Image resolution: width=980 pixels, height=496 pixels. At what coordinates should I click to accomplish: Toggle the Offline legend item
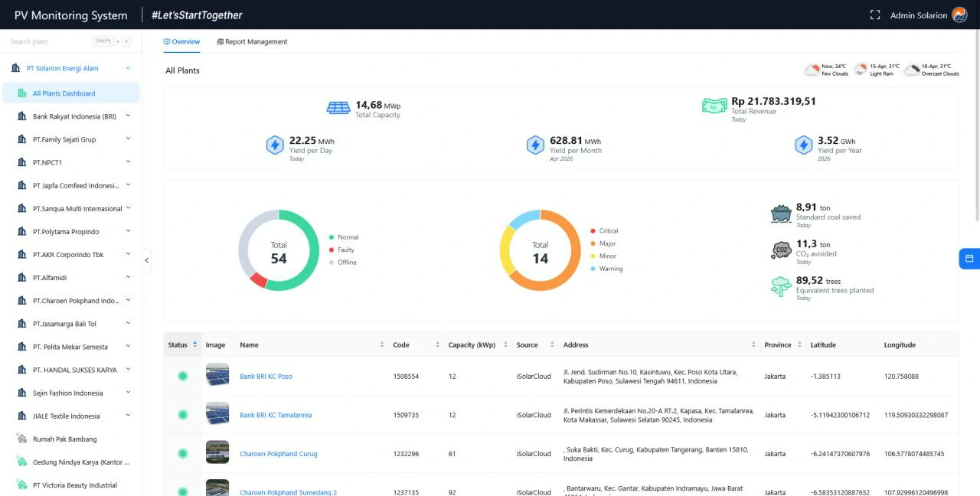click(342, 263)
